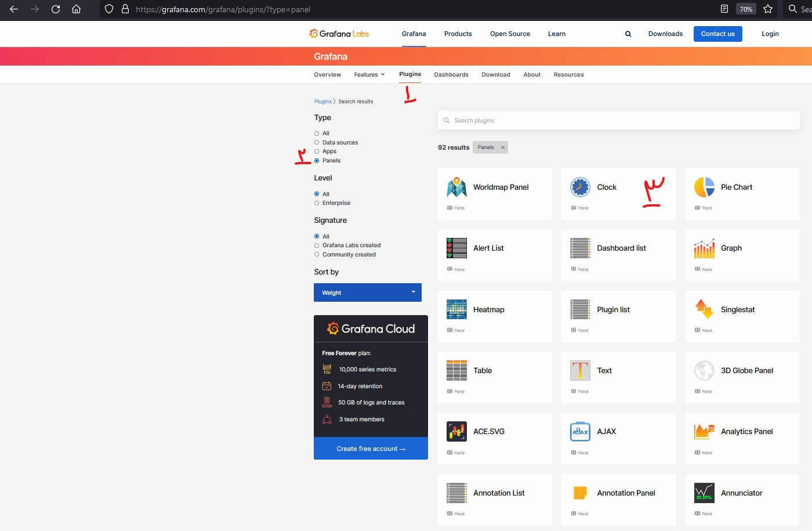Open the Heatmap plugin icon
812x531 pixels.
[456, 309]
